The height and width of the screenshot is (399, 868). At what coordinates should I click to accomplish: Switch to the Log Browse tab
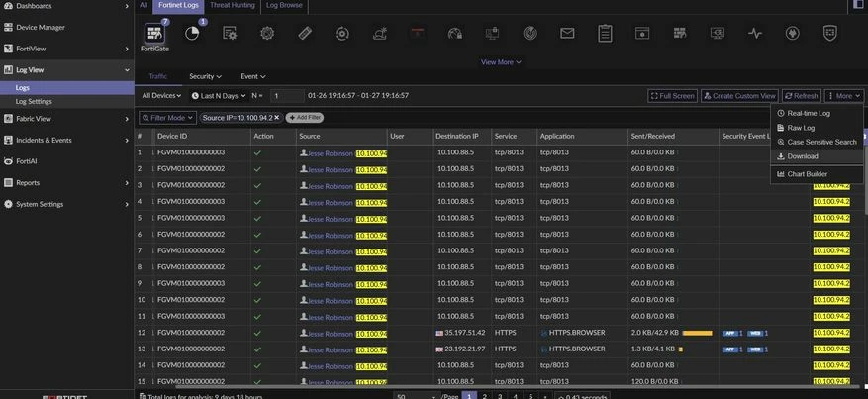pos(284,5)
